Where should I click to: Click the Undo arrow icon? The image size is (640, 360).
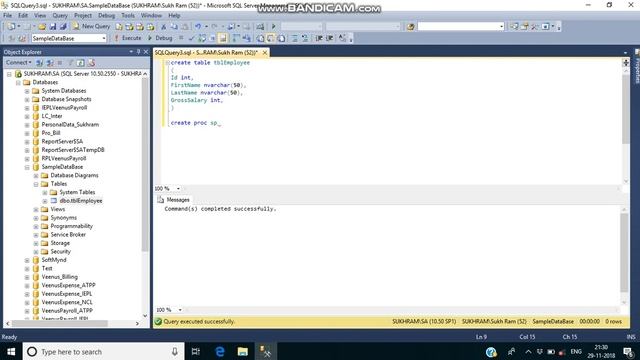(198, 27)
